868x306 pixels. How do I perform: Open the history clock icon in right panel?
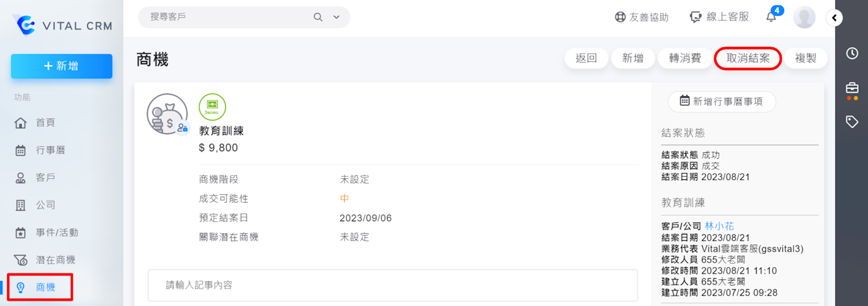tap(852, 53)
